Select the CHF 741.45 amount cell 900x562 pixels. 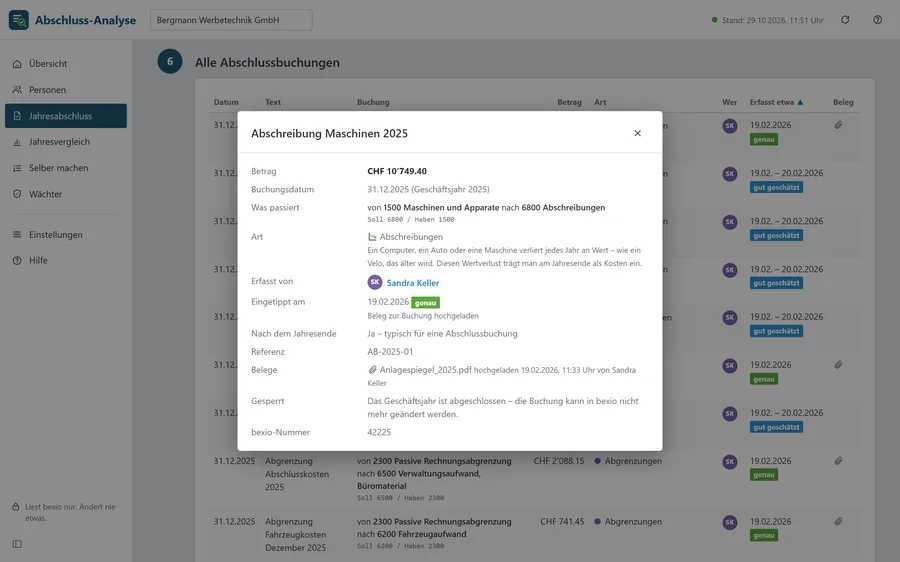click(562, 521)
